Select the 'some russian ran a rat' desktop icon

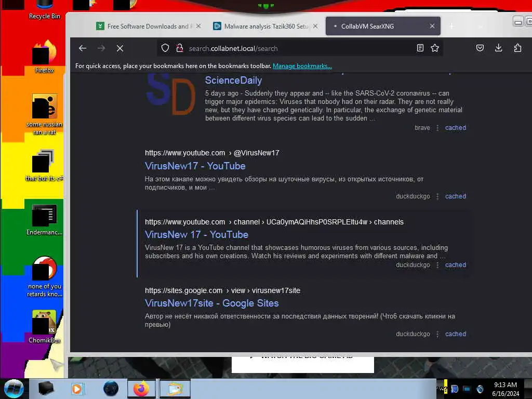coord(45,115)
